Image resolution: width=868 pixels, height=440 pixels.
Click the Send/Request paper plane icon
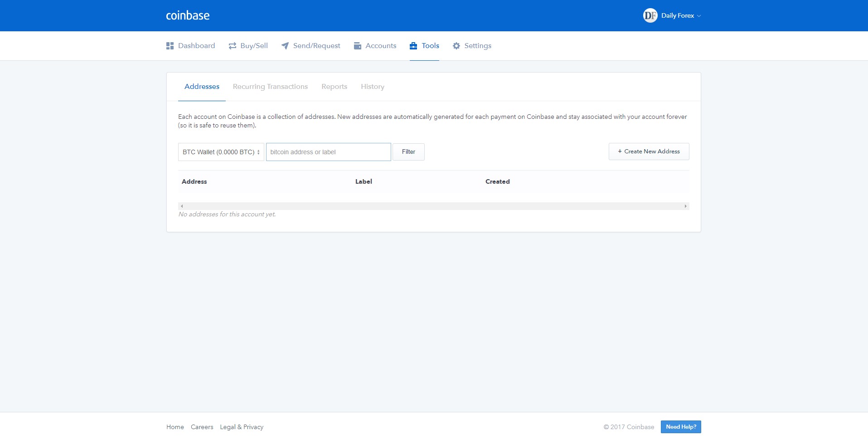[285, 46]
